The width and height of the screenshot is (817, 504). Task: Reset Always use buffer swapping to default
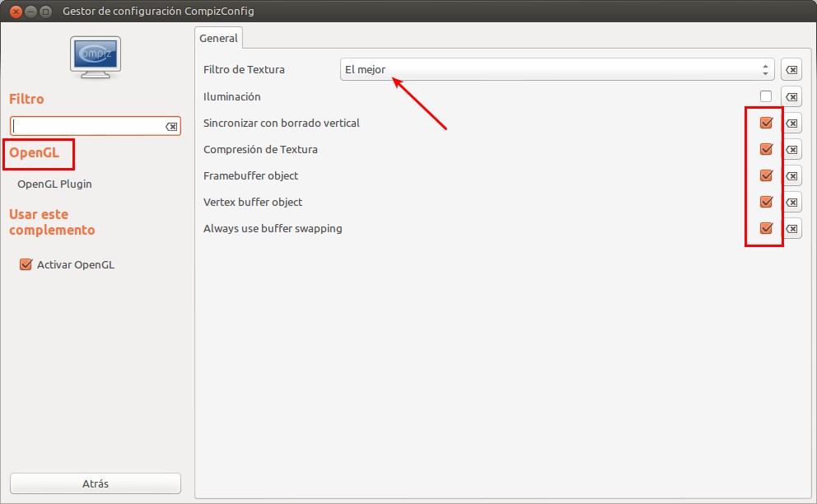pos(791,228)
